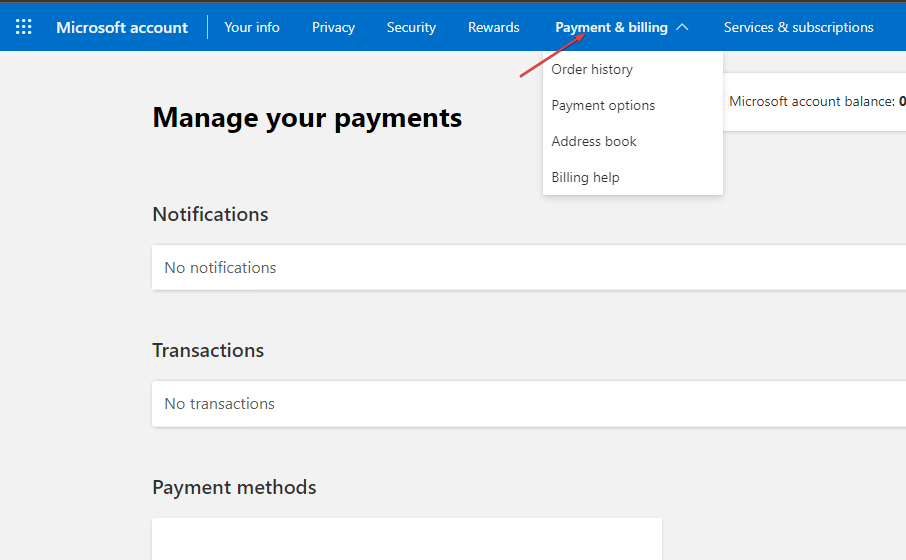Click the No transactions row
The height and width of the screenshot is (560, 906).
pos(529,403)
